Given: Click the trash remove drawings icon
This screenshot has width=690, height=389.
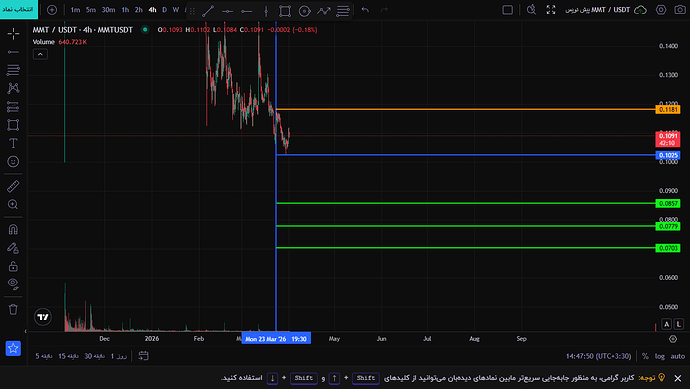Looking at the screenshot, I should click(13, 309).
